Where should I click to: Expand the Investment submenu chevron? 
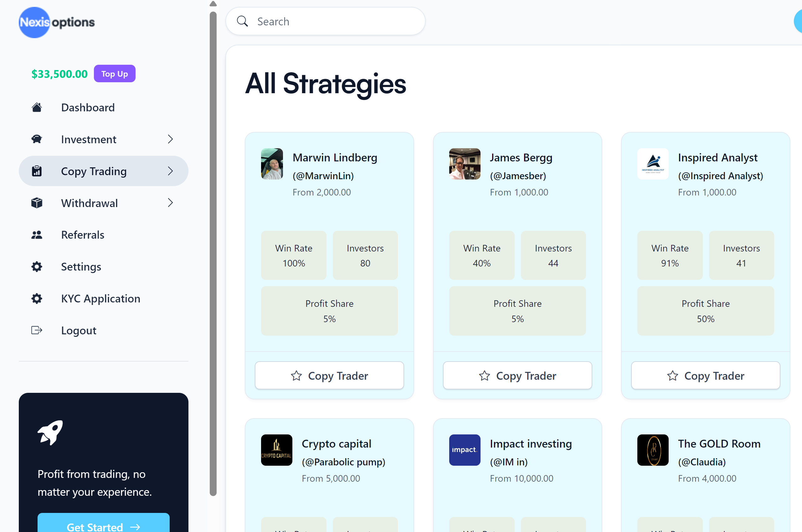tap(171, 139)
